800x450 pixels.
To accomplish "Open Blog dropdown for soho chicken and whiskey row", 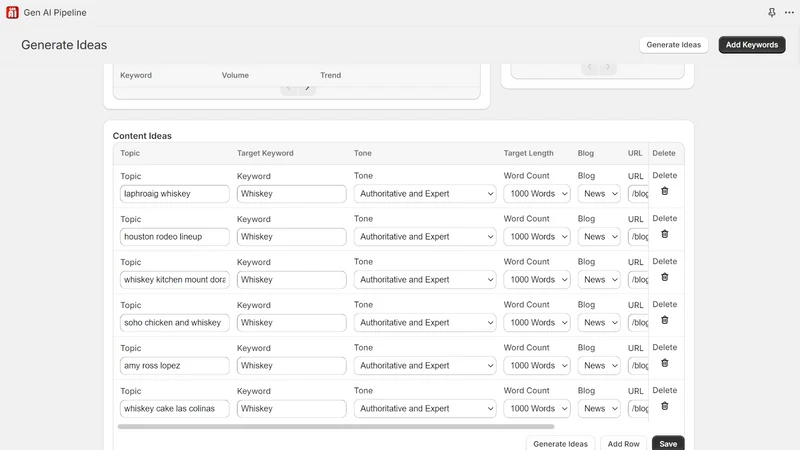I will point(599,322).
